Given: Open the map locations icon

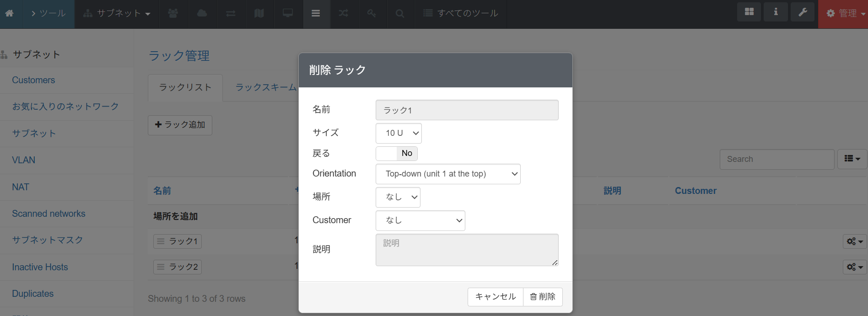Looking at the screenshot, I should click(x=259, y=13).
